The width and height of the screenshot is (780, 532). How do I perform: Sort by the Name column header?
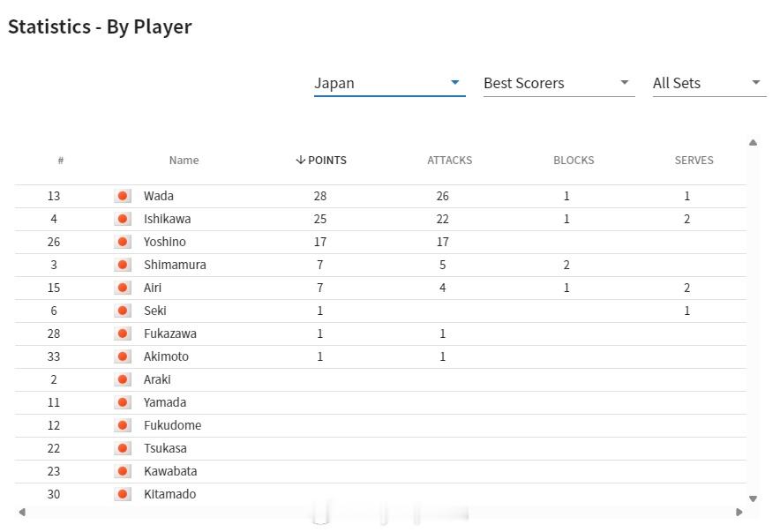click(184, 160)
